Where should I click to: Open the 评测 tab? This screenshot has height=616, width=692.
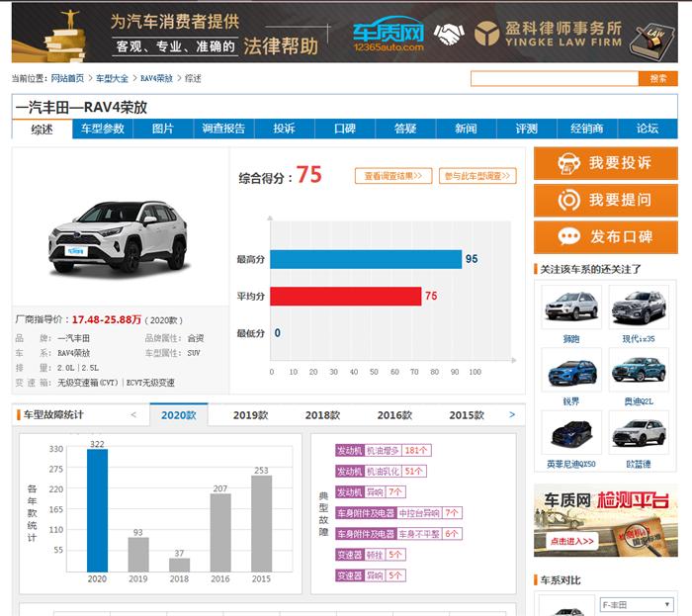point(527,129)
